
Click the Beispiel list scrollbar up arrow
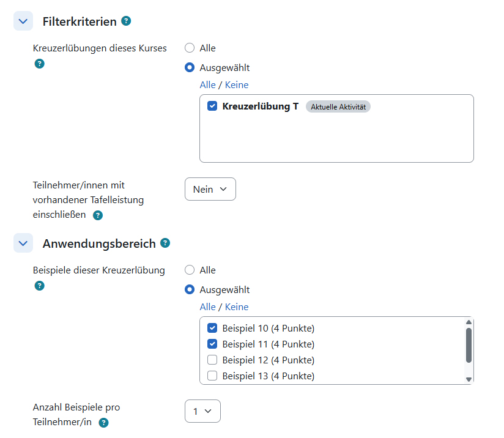[469, 322]
